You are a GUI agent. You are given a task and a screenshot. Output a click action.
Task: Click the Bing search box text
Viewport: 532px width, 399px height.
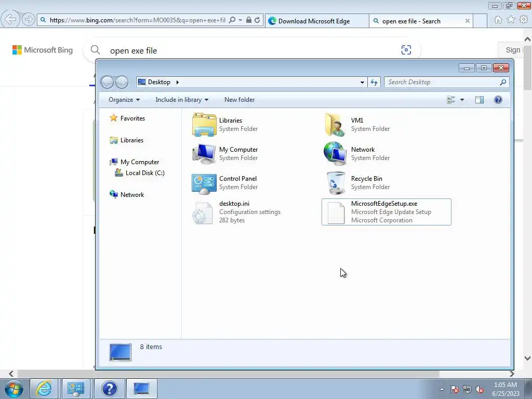coord(134,50)
